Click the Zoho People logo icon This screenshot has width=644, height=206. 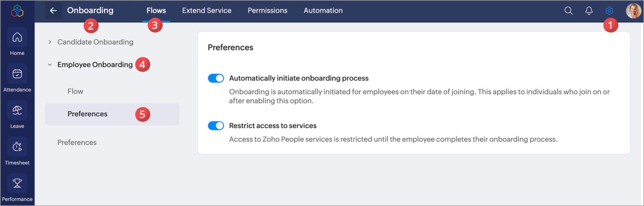pyautogui.click(x=17, y=11)
